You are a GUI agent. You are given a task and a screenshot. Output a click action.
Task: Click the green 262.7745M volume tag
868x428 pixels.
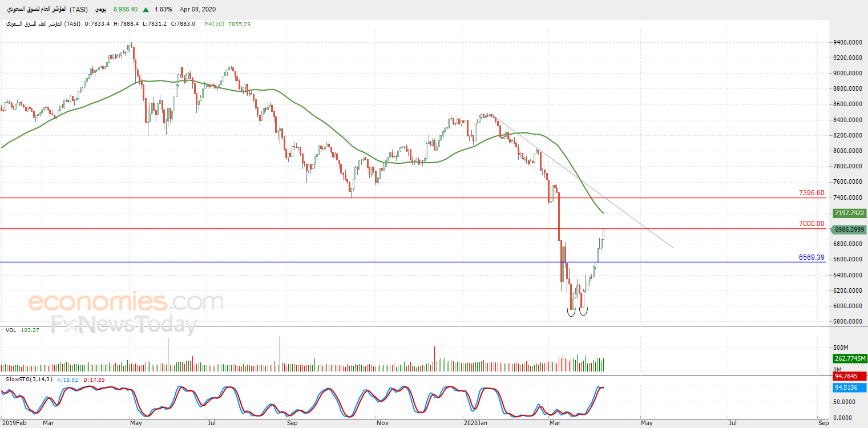tap(850, 358)
